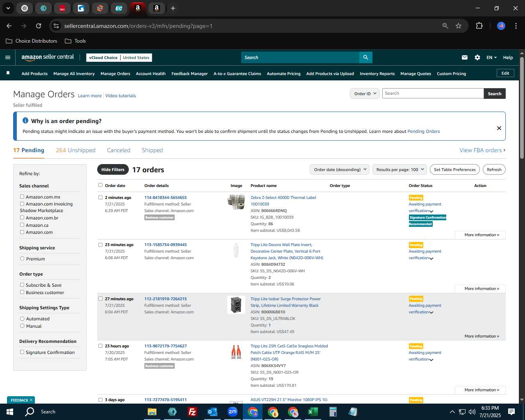The height and width of the screenshot is (420, 525).
Task: Open Calculator from the taskbar
Action: [x=333, y=412]
